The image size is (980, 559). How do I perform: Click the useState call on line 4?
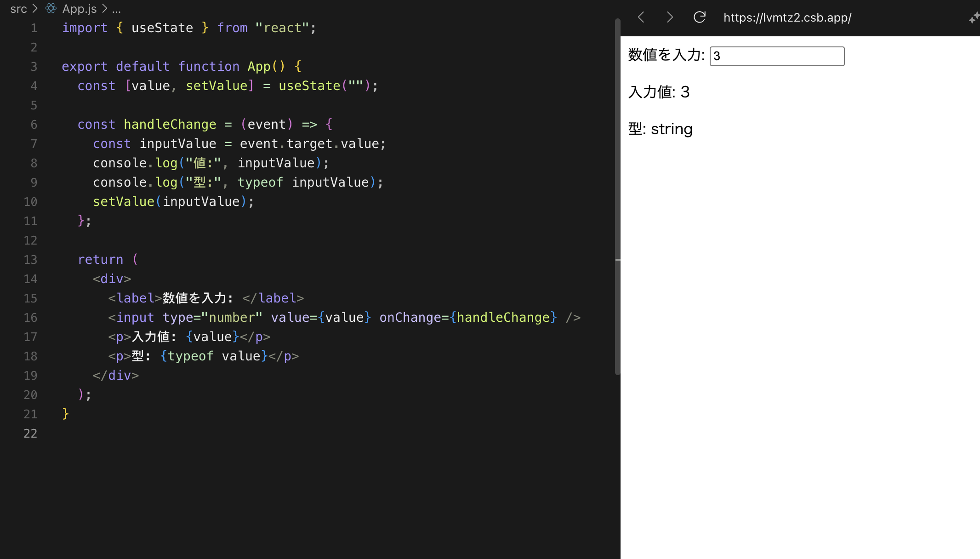click(x=309, y=86)
